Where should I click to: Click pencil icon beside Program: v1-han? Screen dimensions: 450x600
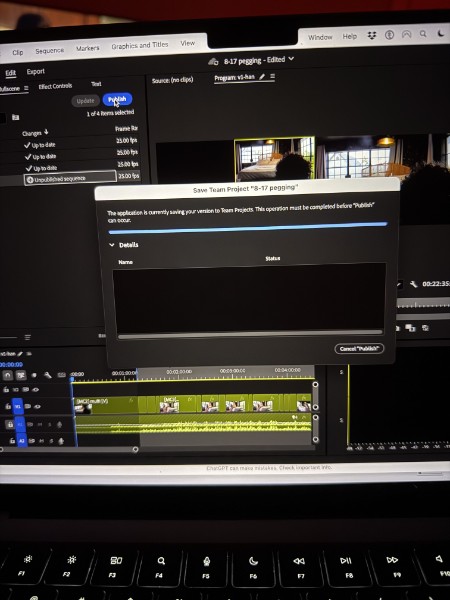click(x=262, y=77)
